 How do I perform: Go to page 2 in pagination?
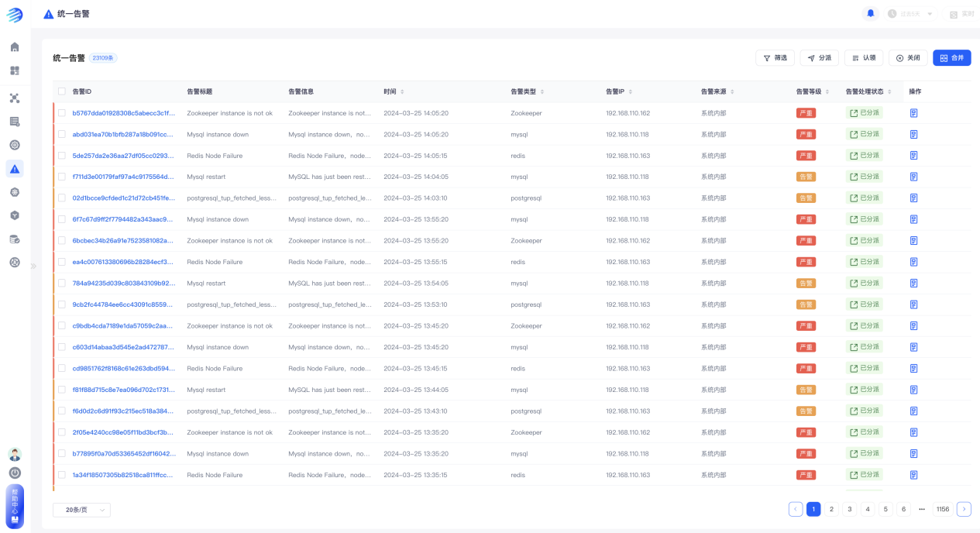point(831,509)
